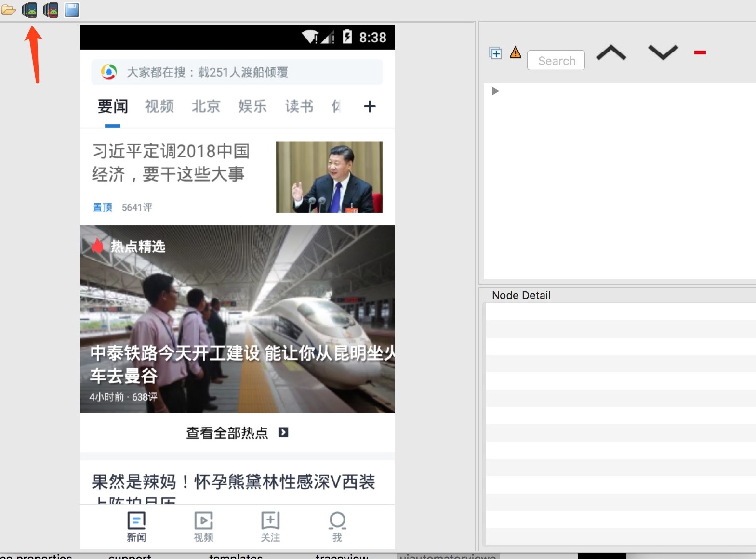
Task: Click the up chevron for previous result
Action: point(611,52)
